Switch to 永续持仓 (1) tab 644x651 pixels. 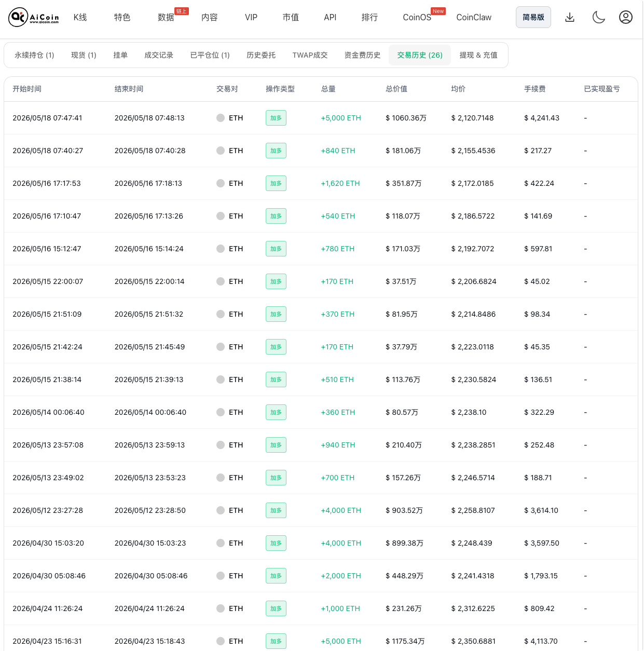34,55
